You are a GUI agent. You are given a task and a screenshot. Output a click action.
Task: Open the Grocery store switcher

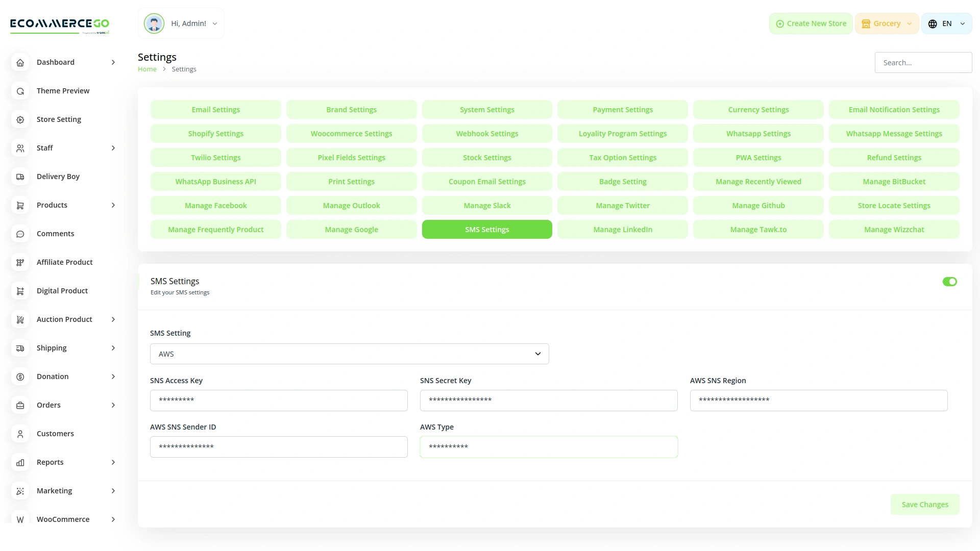887,23
